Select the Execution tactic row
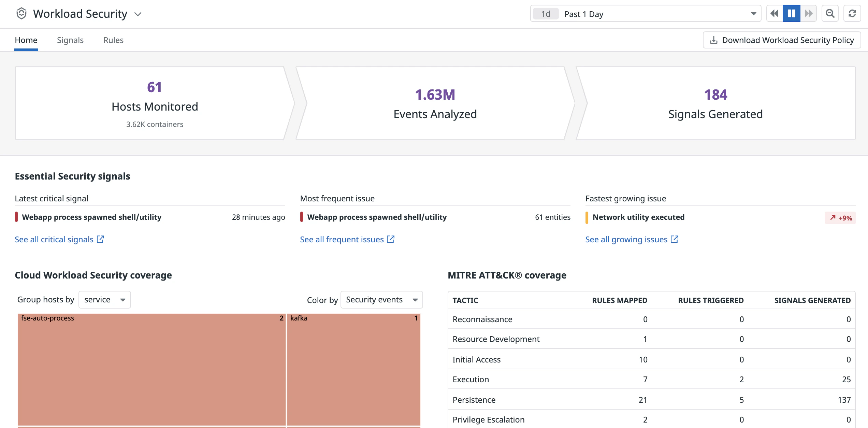Image resolution: width=868 pixels, height=428 pixels. coord(652,380)
